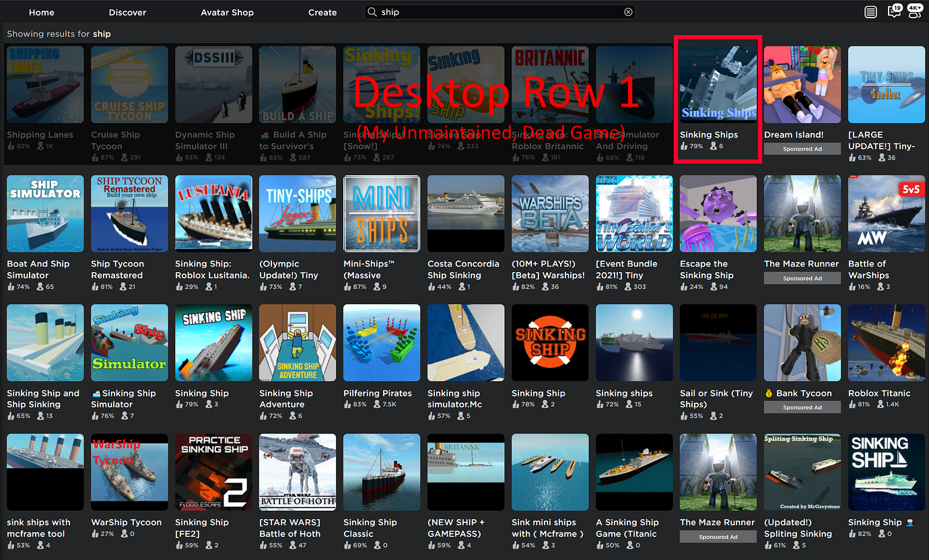
Task: Open the highlighted Sinking Ships game thumbnail
Action: [x=718, y=85]
